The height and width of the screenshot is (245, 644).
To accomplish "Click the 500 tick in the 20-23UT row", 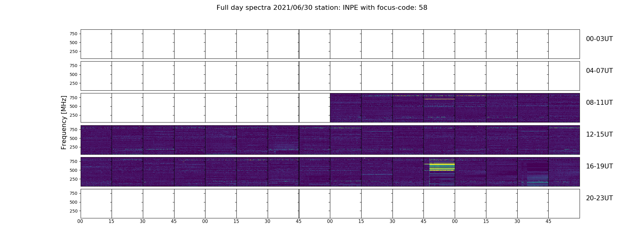I will coord(74,202).
